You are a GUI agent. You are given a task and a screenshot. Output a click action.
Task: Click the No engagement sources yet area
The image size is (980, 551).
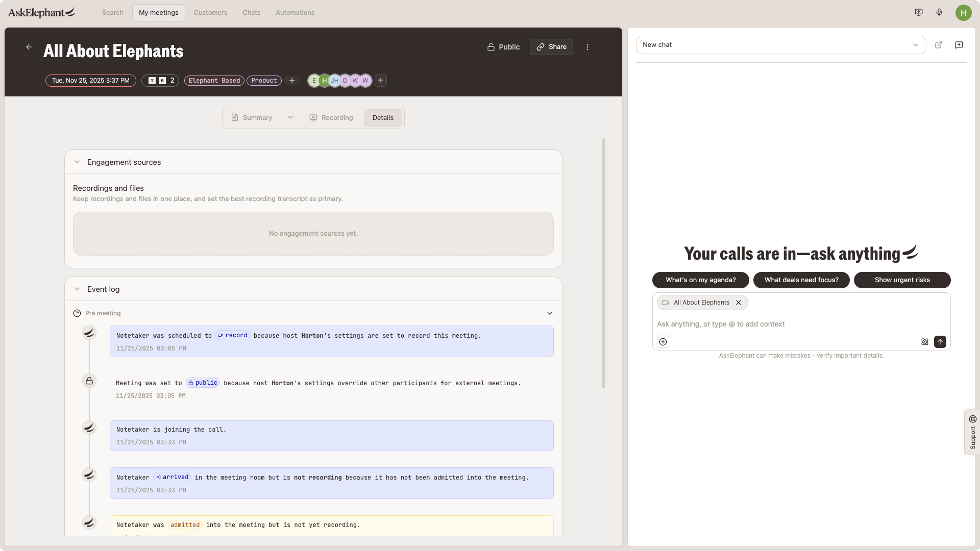coord(313,234)
